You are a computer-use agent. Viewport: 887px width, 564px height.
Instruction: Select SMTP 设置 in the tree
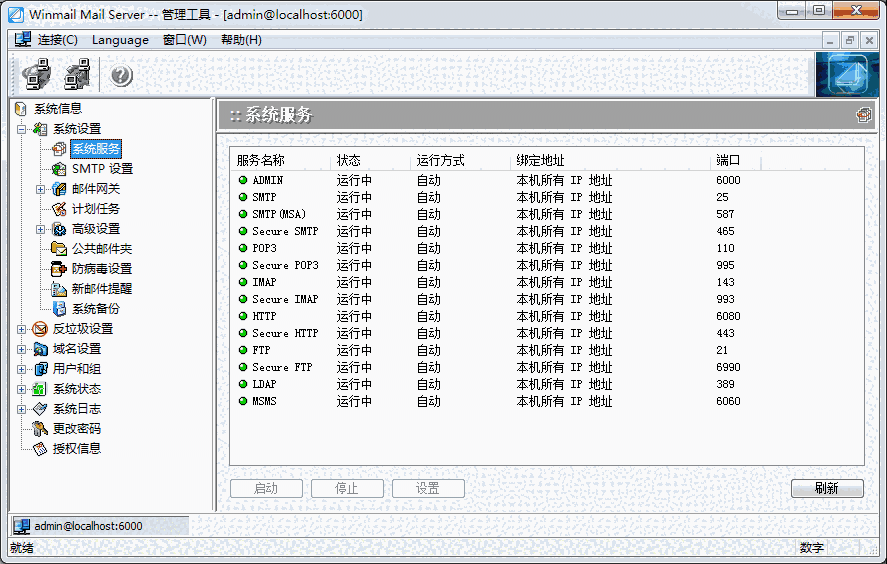(101, 169)
